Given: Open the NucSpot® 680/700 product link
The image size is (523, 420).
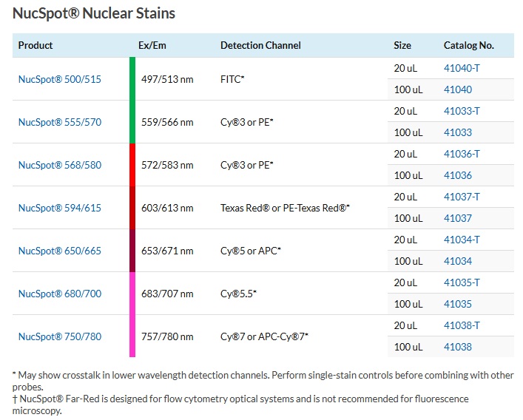Looking at the screenshot, I should 60,294.
